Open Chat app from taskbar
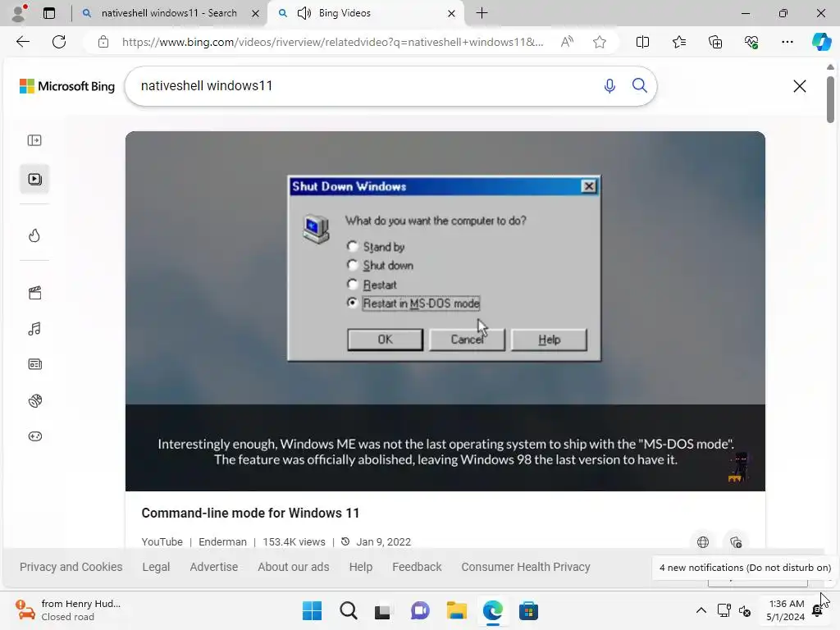840x630 pixels. point(420,610)
